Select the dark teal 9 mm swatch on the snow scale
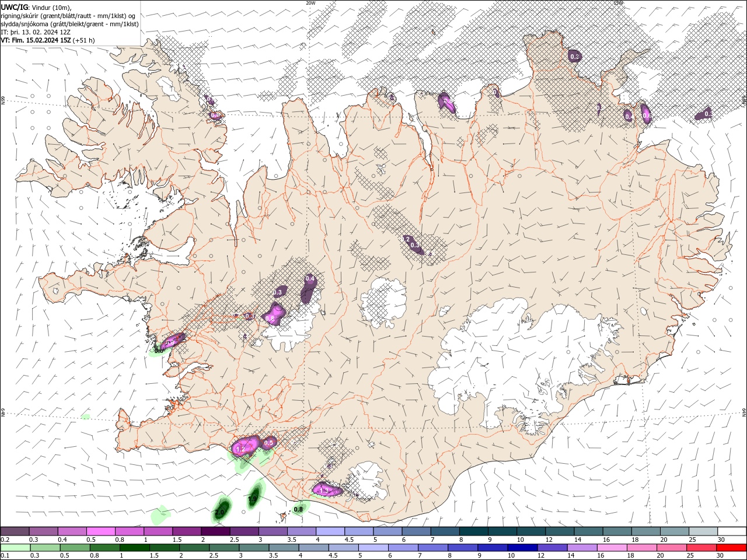The image size is (747, 560). [x=502, y=531]
